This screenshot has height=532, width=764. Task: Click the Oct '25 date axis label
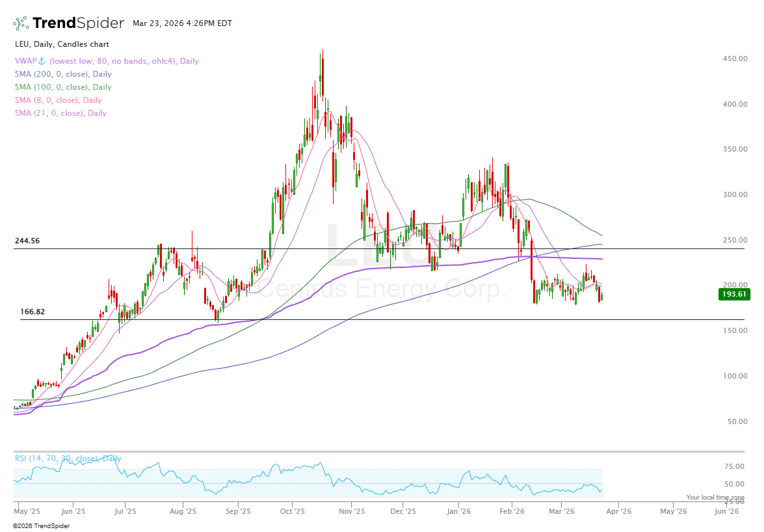(293, 511)
